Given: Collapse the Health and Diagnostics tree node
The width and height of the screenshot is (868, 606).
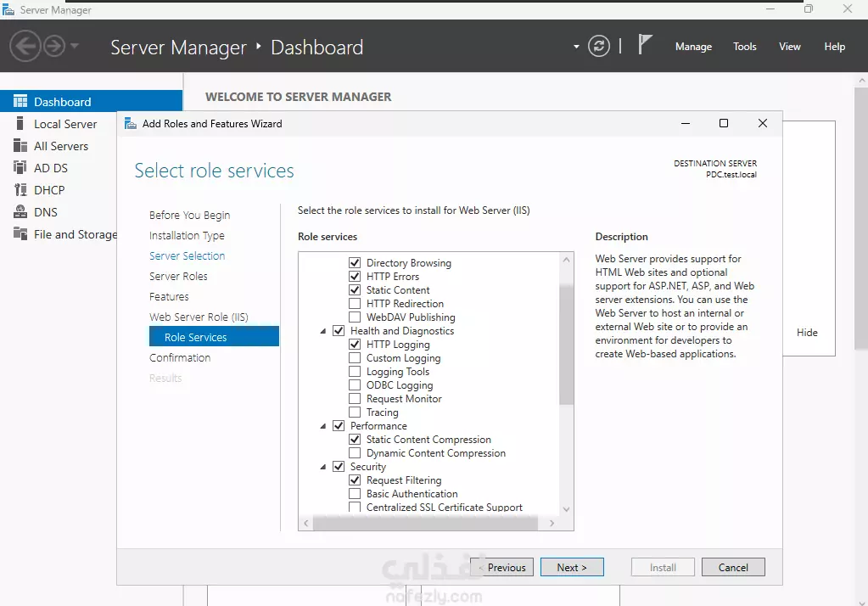Looking at the screenshot, I should [322, 331].
